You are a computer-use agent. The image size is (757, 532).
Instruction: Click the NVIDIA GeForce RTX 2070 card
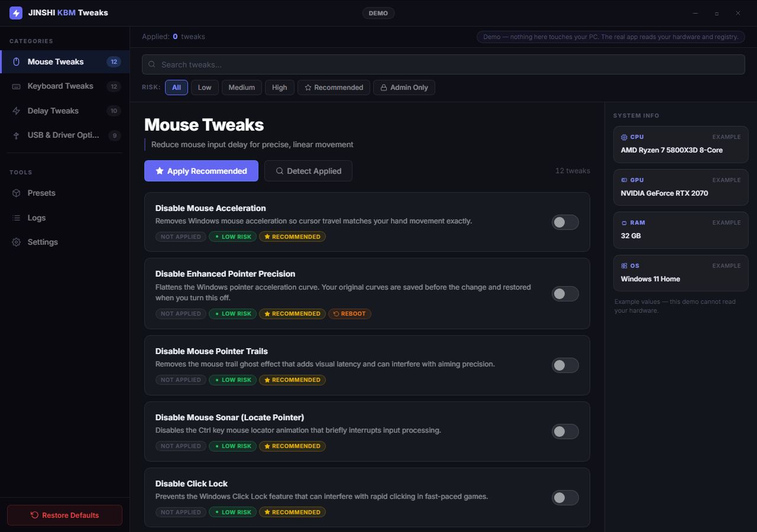[681, 187]
